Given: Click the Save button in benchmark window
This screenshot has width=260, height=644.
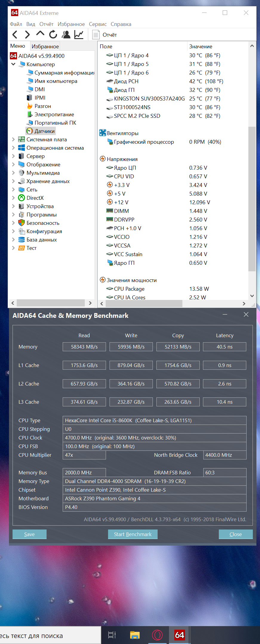Looking at the screenshot, I should 29,534.
